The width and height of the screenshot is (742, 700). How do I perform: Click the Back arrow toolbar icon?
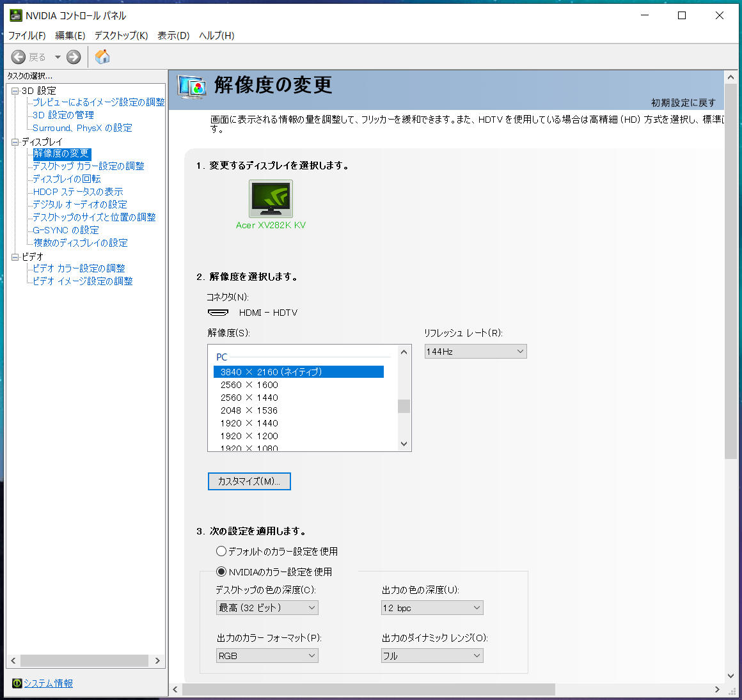coord(19,58)
